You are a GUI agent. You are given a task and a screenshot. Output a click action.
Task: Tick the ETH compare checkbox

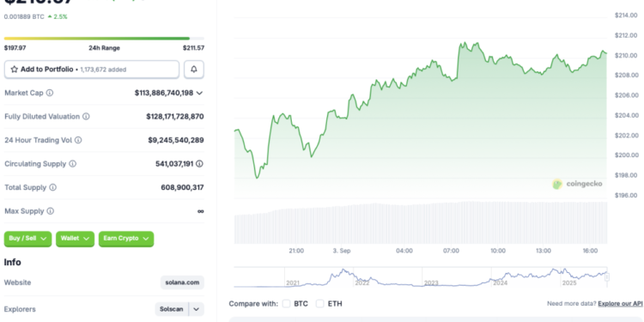pyautogui.click(x=320, y=303)
